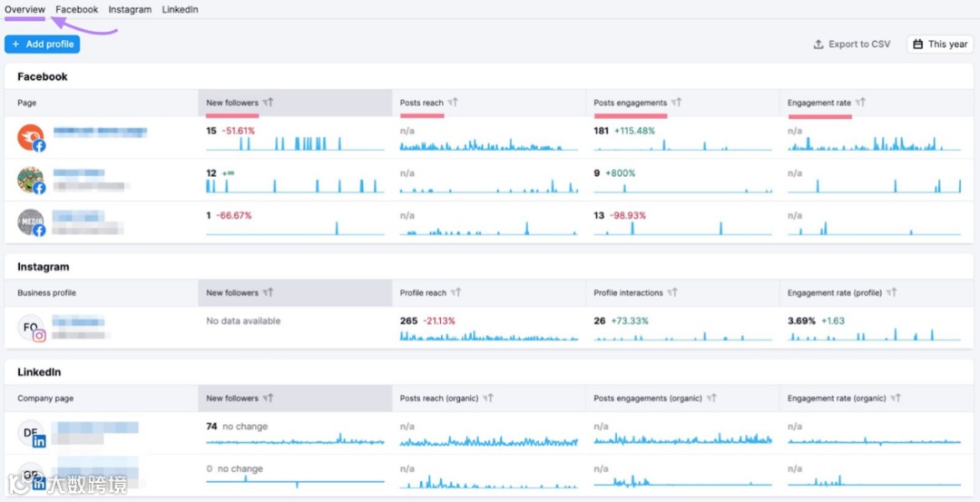The image size is (980, 502).
Task: Switch to the Facebook tab
Action: pyautogui.click(x=77, y=9)
